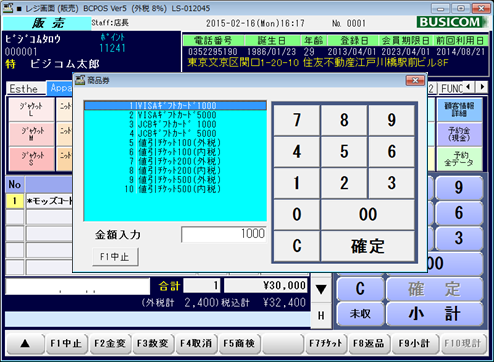Click F4取消 function key
Screen dimensions: 494x362
196,343
